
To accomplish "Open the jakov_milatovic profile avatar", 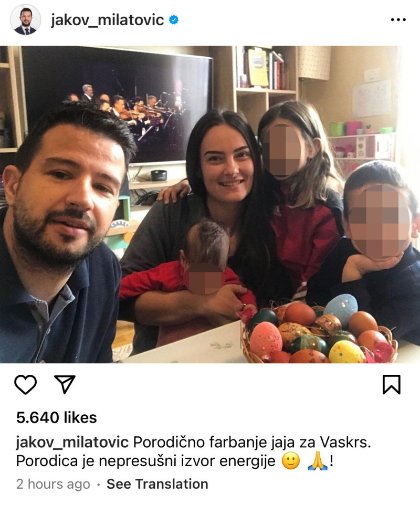I will 25,20.
